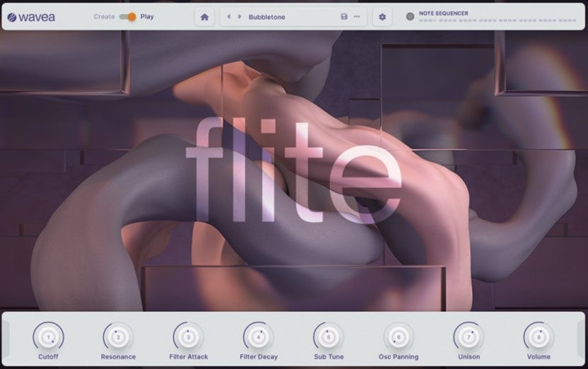Click the Sub Tune knob
The height and width of the screenshot is (369, 588).
(328, 337)
